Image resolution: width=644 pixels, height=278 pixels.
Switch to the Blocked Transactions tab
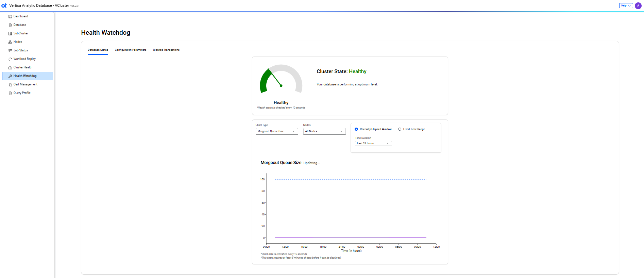coord(166,50)
